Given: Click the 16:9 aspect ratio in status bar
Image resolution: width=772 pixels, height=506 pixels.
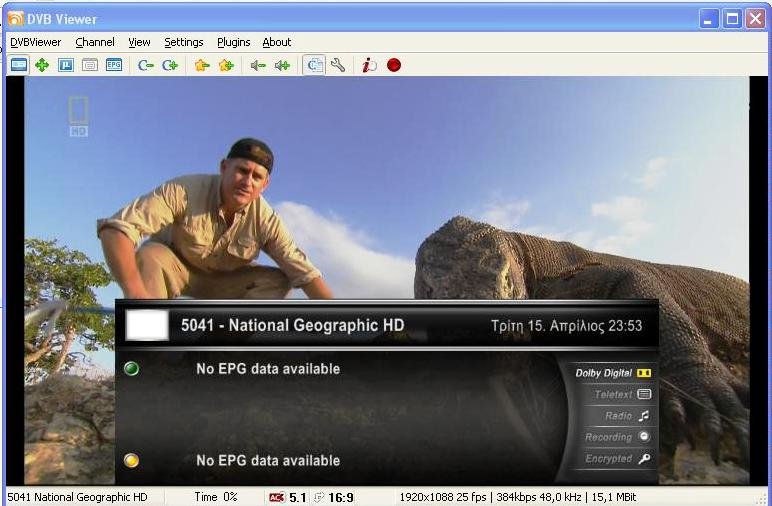Looking at the screenshot, I should (x=340, y=497).
